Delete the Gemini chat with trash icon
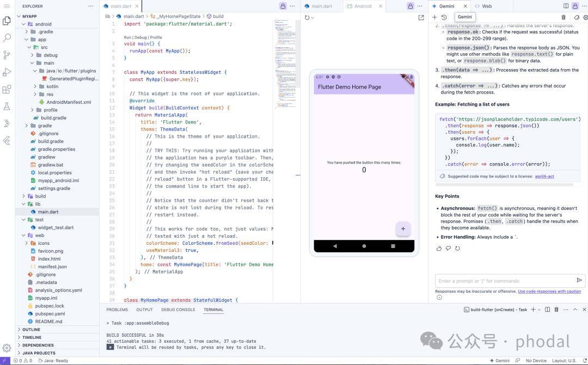This screenshot has width=588, height=365. pos(563,17)
